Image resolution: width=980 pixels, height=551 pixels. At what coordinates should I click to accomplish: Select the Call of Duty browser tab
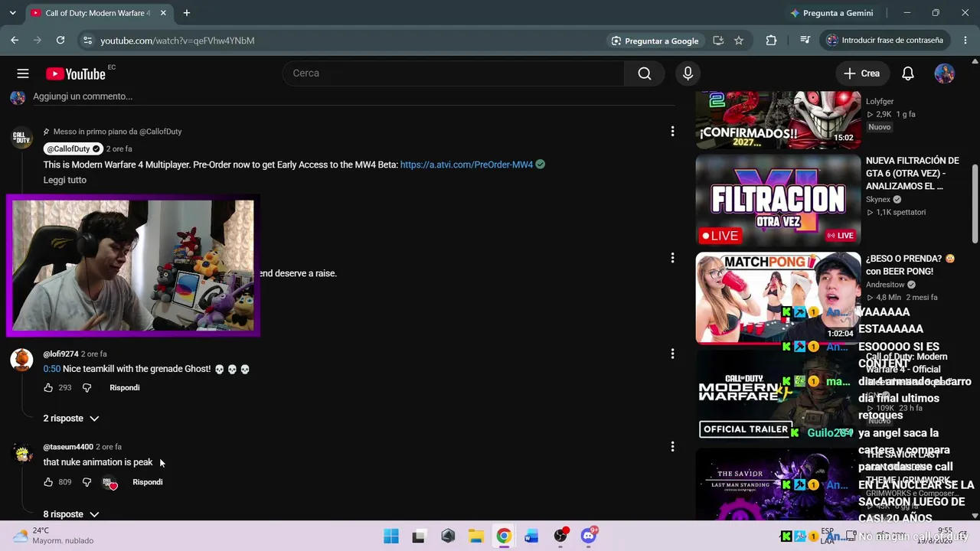pos(99,13)
